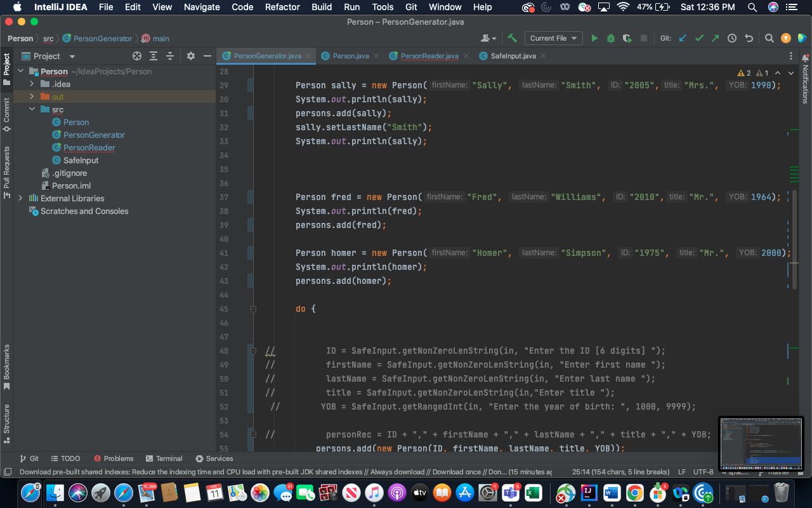This screenshot has height=508, width=812.
Task: Toggle the Commit tool window button
Action: (x=6, y=114)
